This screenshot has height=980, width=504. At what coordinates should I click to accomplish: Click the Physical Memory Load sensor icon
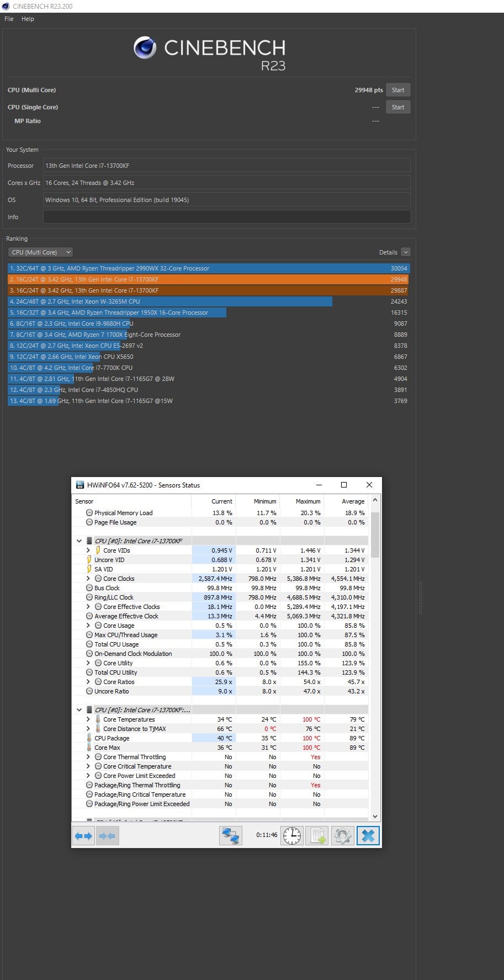tap(89, 513)
